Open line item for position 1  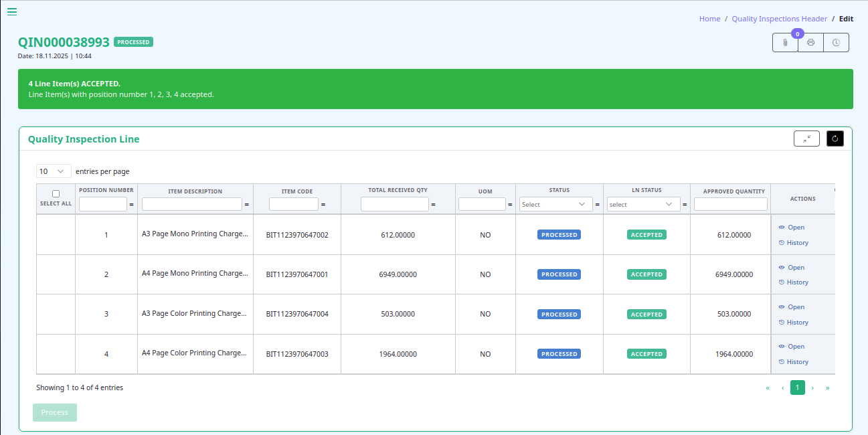pos(796,228)
